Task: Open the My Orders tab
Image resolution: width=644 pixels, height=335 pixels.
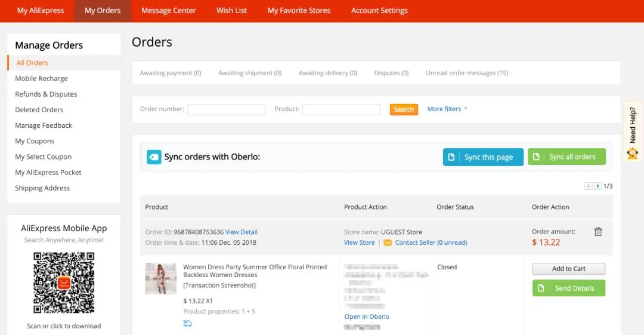Action: [103, 11]
